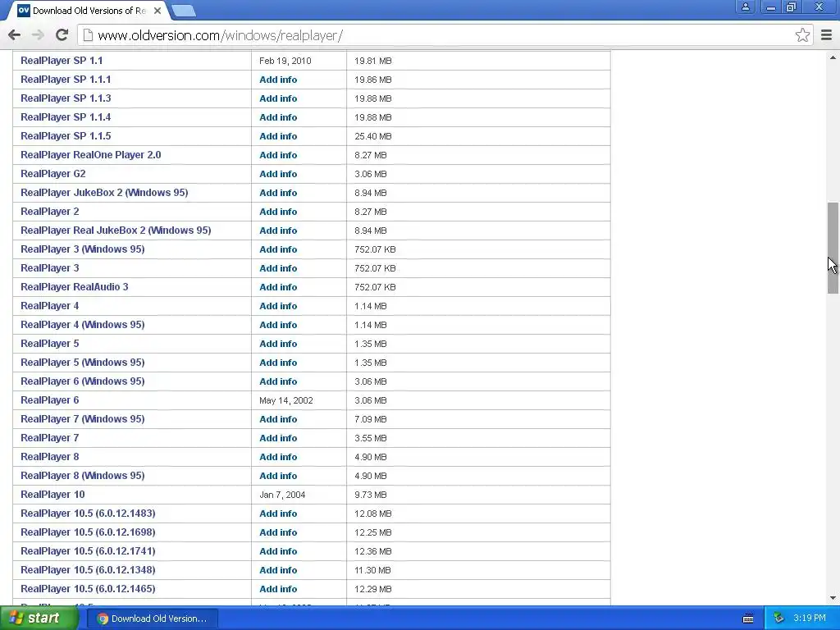Open RealPlayer SP 1.1.1 link
840x630 pixels.
pos(66,80)
